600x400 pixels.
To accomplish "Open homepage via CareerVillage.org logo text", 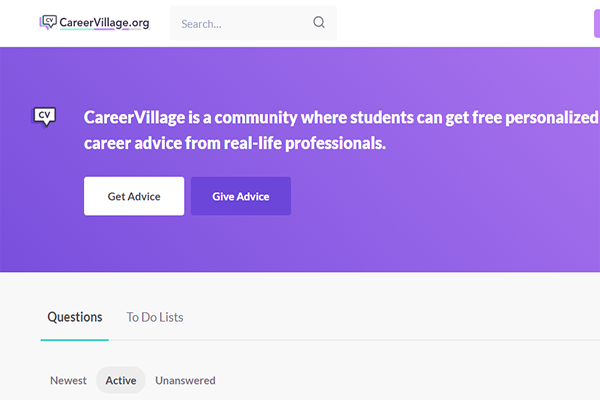I will coord(105,22).
